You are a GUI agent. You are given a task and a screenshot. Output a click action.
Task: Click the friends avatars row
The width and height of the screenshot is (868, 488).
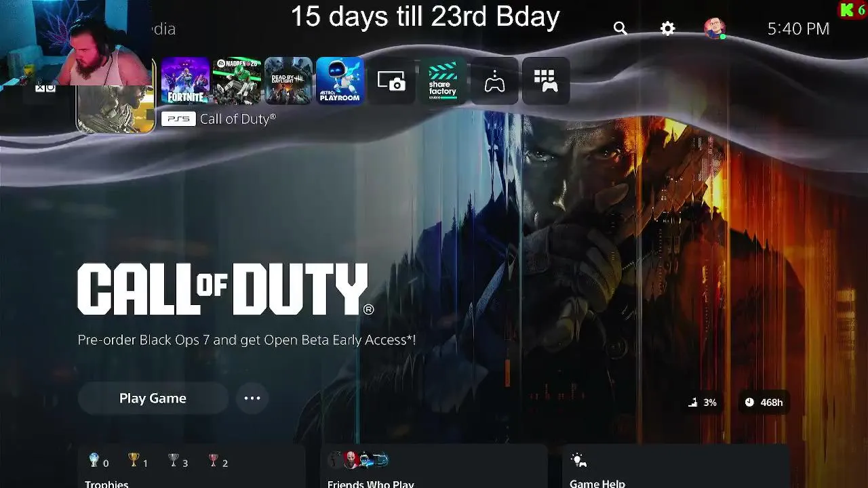coord(359,460)
